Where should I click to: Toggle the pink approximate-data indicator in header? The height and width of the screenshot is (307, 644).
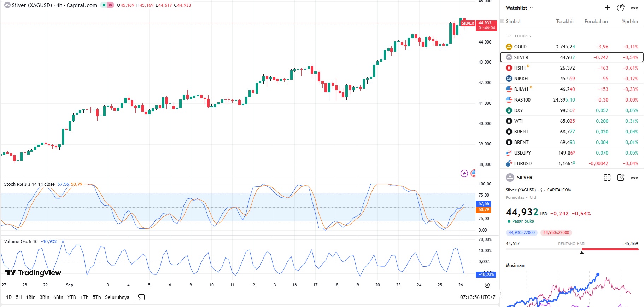(x=111, y=5)
